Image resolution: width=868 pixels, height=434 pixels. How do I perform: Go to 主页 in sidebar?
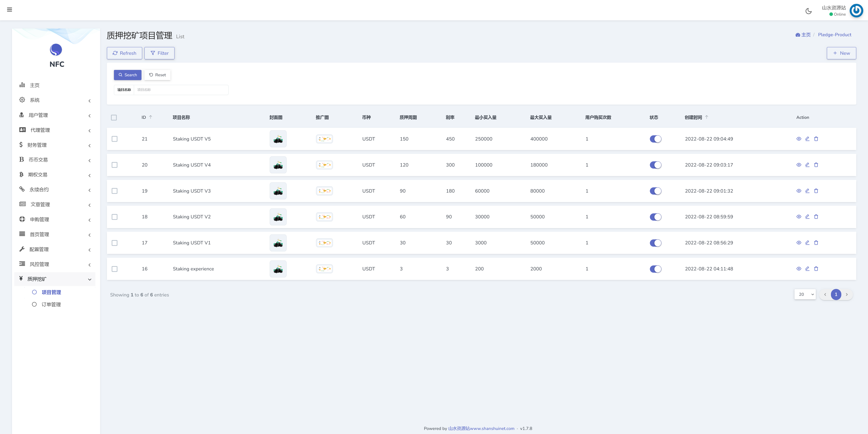(x=34, y=85)
